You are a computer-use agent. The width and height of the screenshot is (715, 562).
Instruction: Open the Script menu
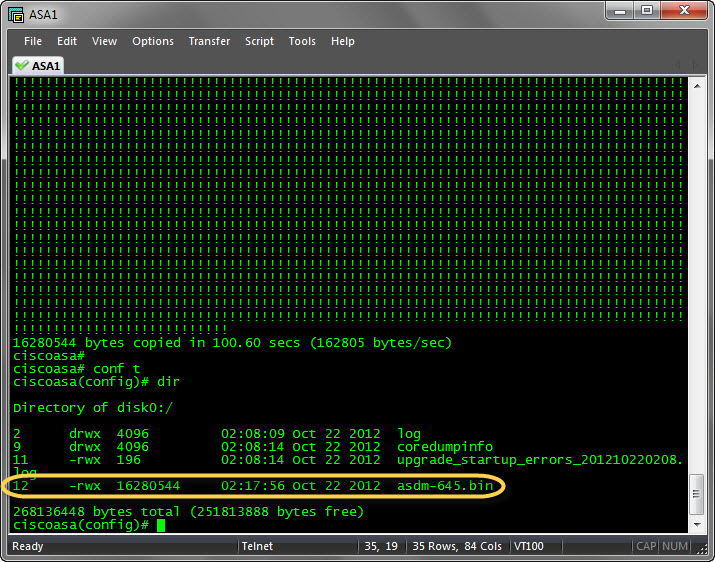click(259, 41)
